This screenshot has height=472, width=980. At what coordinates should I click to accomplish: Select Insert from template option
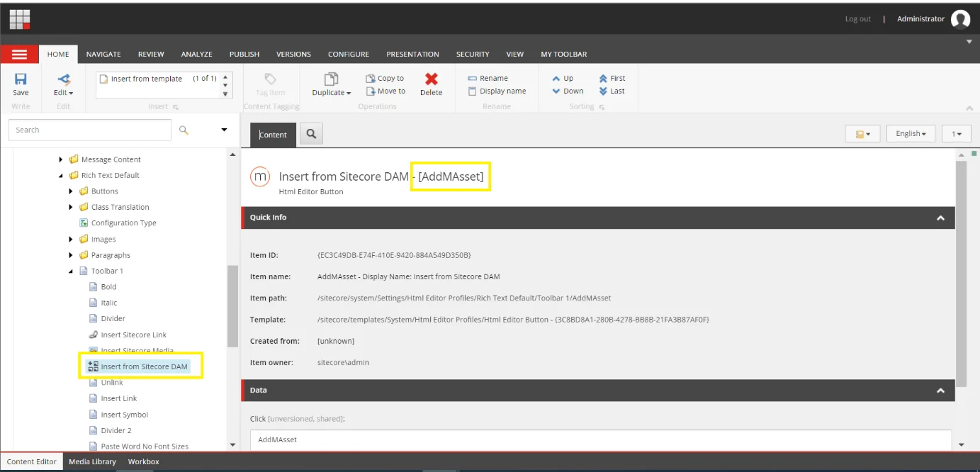pyautogui.click(x=147, y=79)
